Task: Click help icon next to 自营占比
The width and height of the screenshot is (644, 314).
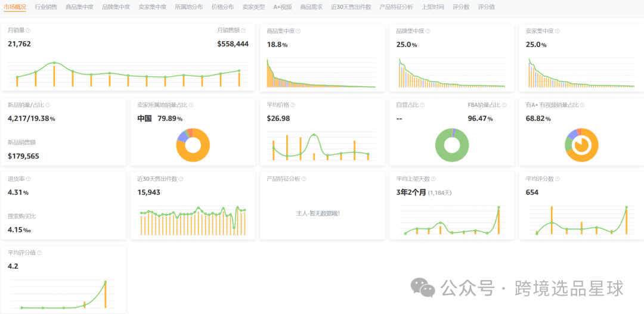Action: coord(422,105)
